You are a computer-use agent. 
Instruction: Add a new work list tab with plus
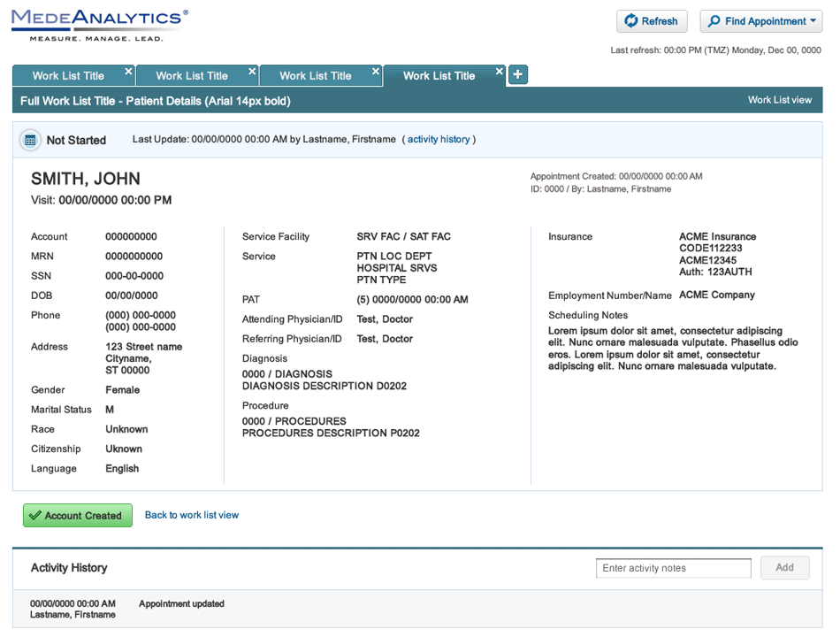point(518,75)
